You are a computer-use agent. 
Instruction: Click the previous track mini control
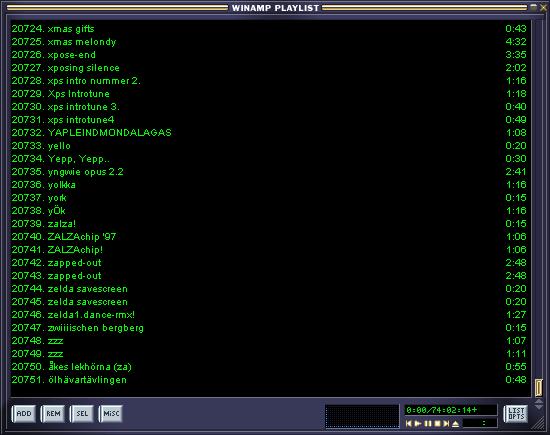point(408,423)
